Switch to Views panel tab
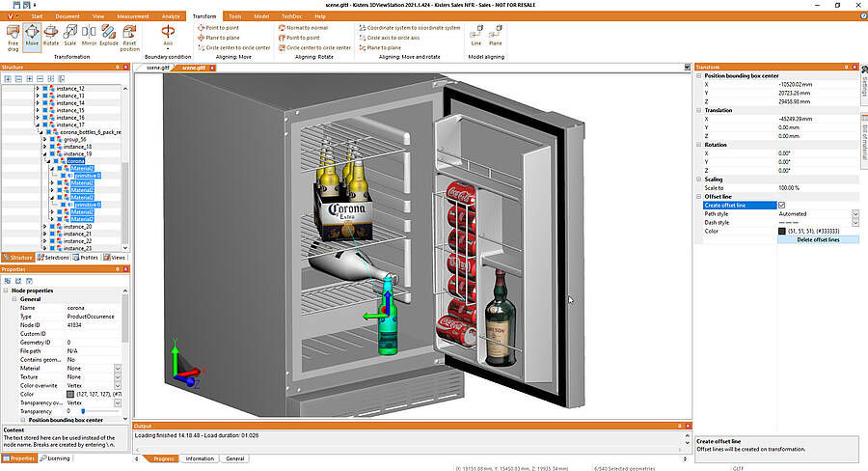868x471 pixels. [115, 258]
